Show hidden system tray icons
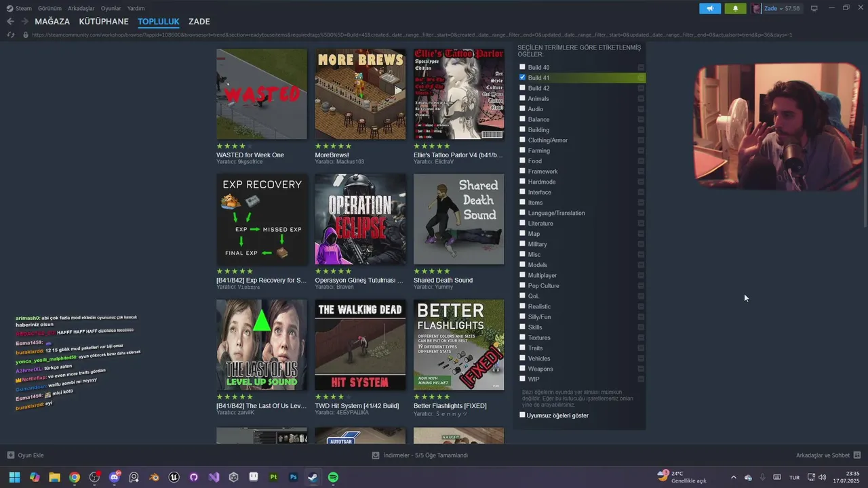 pyautogui.click(x=733, y=477)
